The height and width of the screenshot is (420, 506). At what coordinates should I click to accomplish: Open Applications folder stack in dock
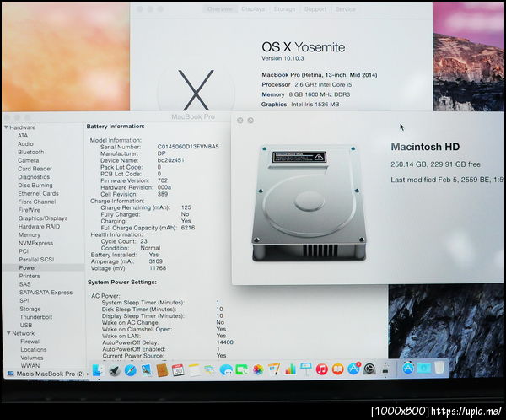(408, 368)
